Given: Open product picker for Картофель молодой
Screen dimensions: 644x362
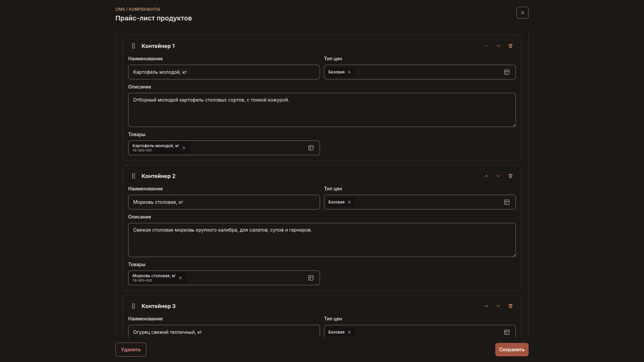Looking at the screenshot, I should pyautogui.click(x=311, y=148).
